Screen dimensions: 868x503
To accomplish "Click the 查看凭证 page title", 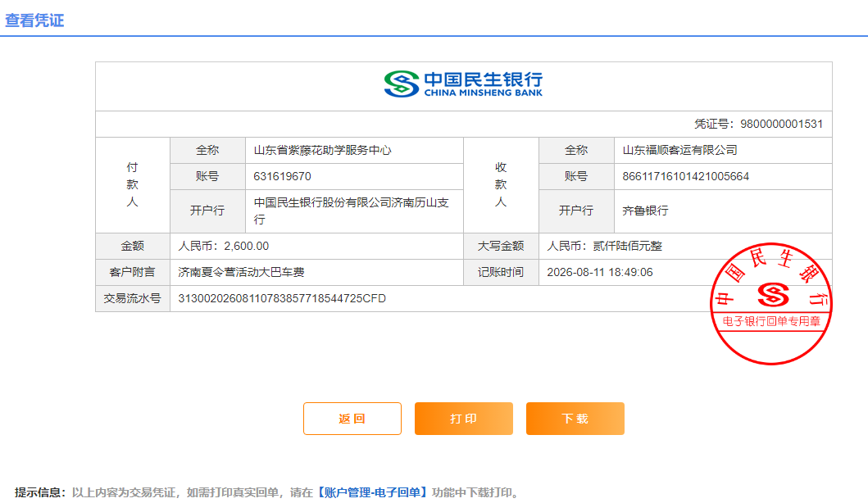I will pyautogui.click(x=34, y=20).
